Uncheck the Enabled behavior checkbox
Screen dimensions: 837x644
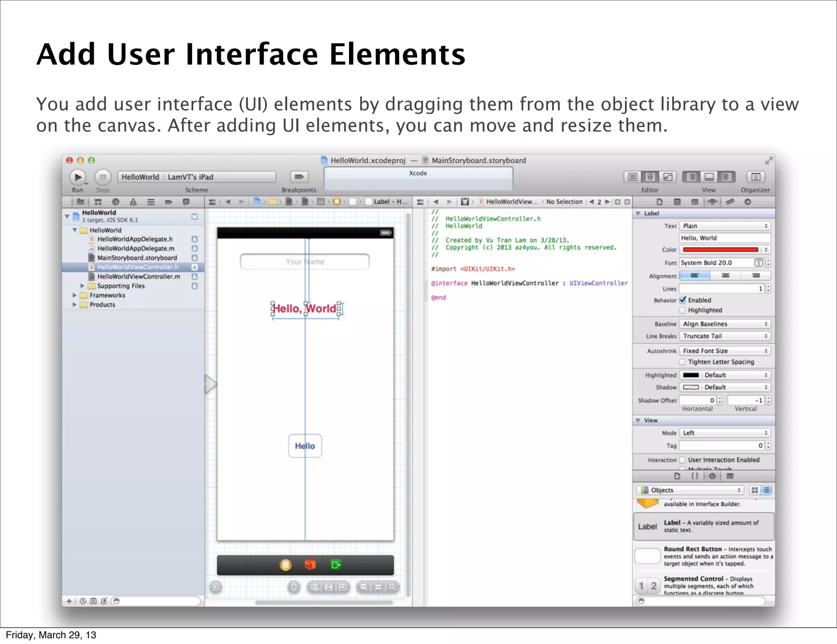pos(683,300)
